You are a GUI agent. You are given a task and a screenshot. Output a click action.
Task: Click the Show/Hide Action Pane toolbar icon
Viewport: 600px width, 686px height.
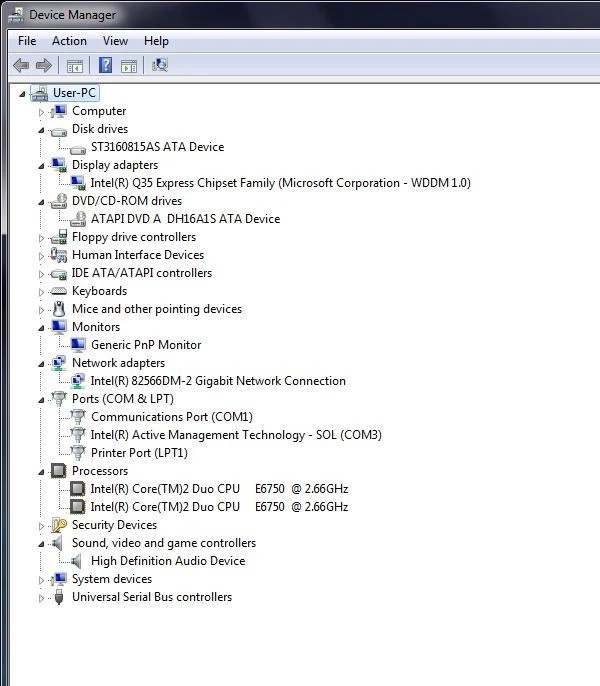pos(129,66)
